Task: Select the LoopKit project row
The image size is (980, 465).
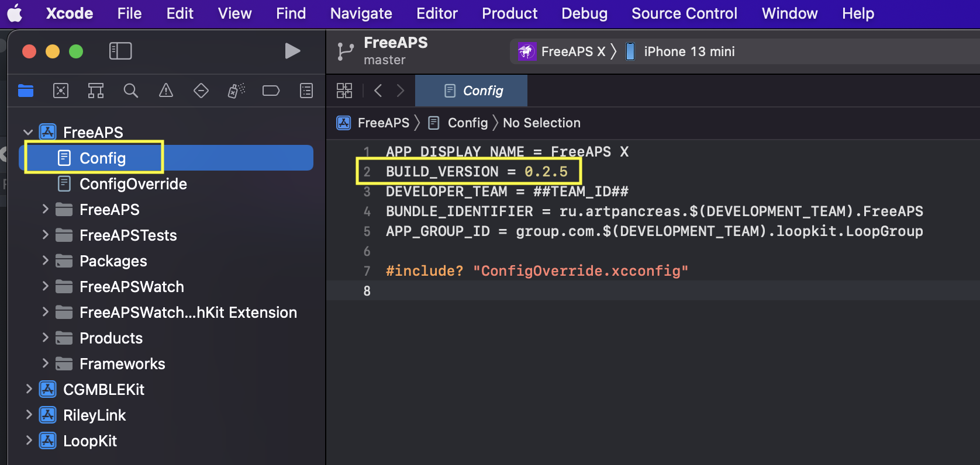Action: pyautogui.click(x=166, y=440)
